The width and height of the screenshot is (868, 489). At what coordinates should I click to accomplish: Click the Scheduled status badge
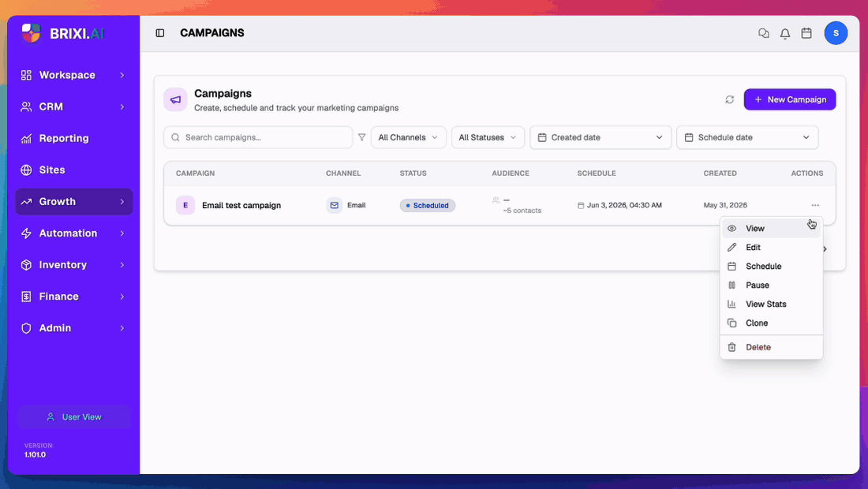428,205
